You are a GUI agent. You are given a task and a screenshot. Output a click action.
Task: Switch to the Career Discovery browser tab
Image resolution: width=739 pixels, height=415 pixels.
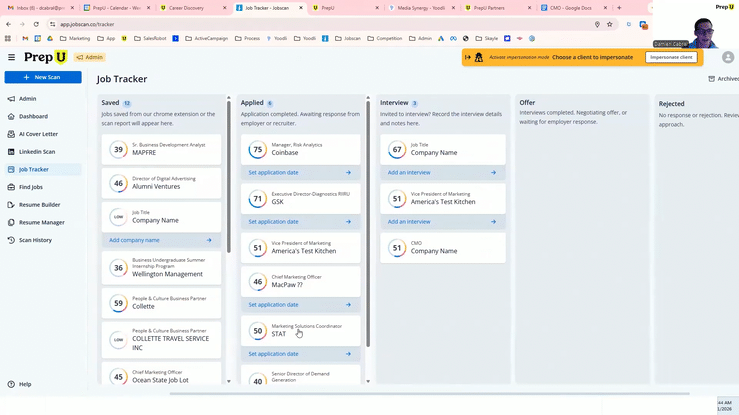[193, 8]
